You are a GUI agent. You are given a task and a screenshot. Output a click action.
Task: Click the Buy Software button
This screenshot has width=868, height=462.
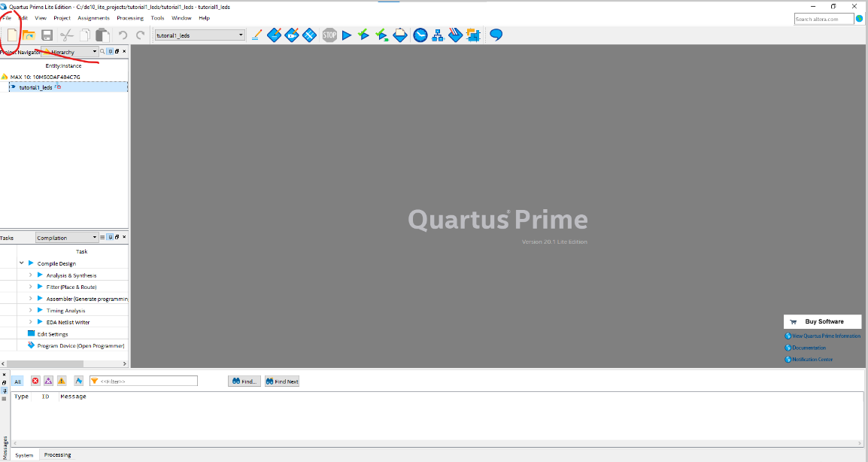[823, 321]
